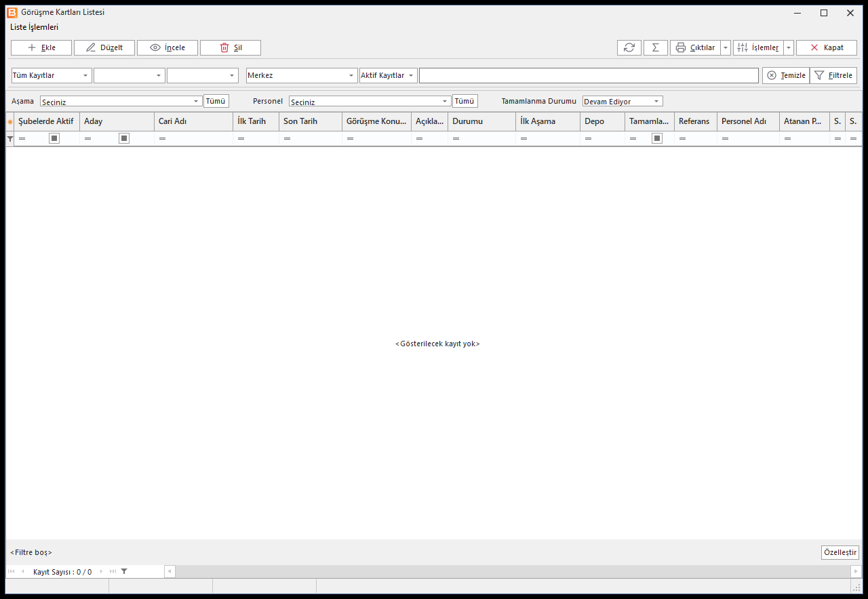Open the İşlemler operations button

758,47
